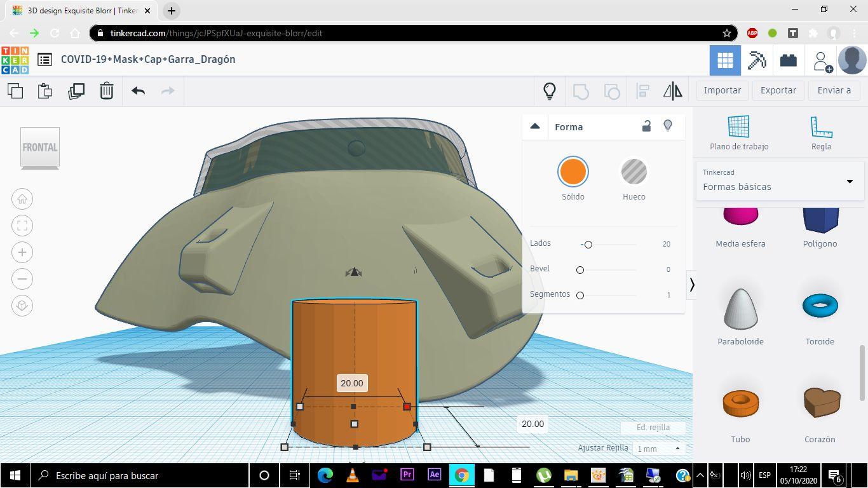Click the shapes panel scrollbar thumb
This screenshot has height=488, width=868.
(862, 373)
